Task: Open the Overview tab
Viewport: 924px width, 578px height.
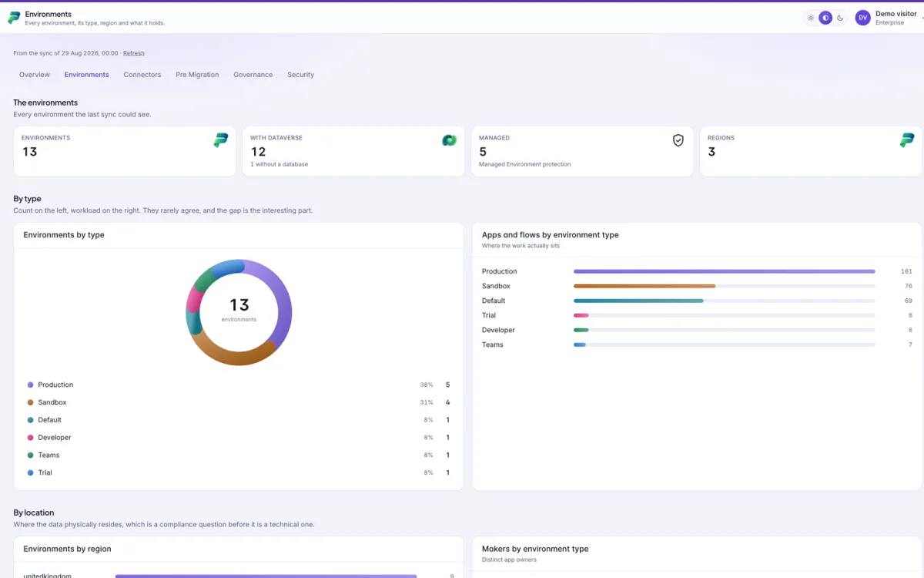Action: click(35, 75)
